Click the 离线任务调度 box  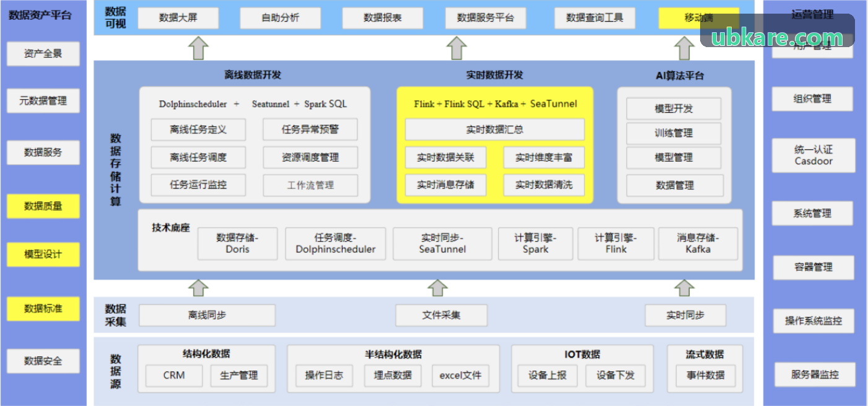point(198,157)
